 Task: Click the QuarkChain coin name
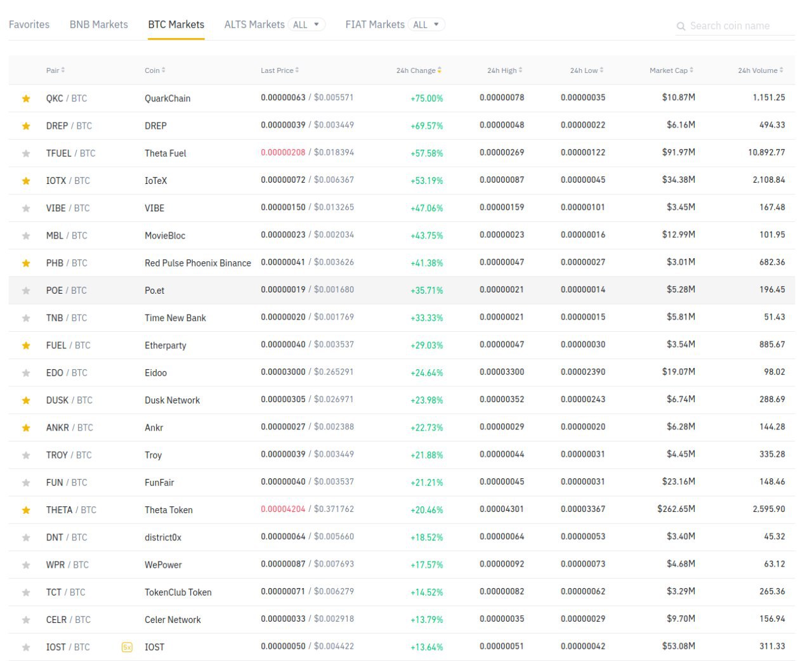pos(167,98)
